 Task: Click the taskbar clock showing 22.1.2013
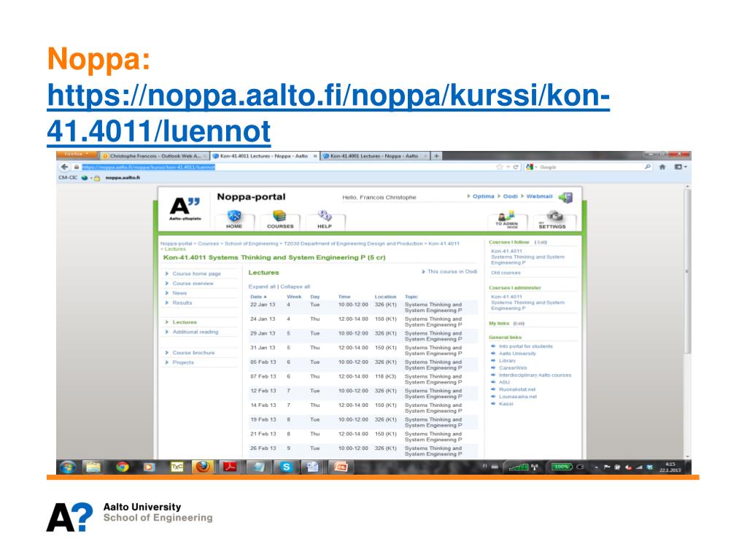[670, 467]
